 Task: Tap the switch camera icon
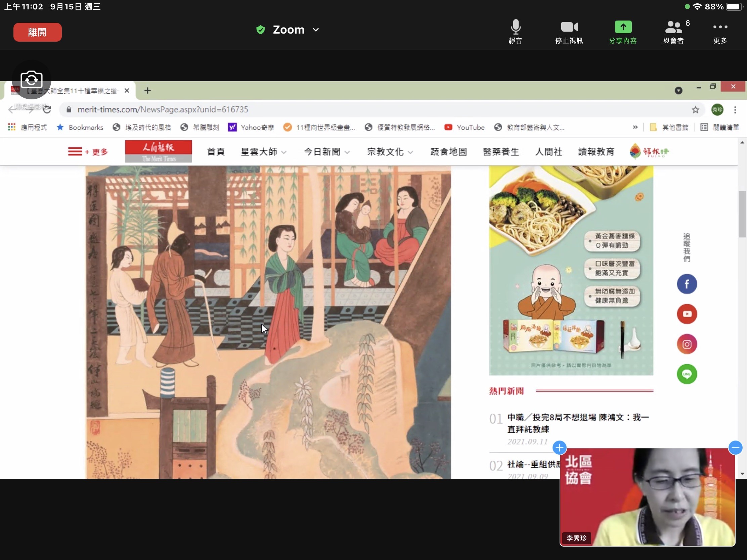click(x=32, y=80)
